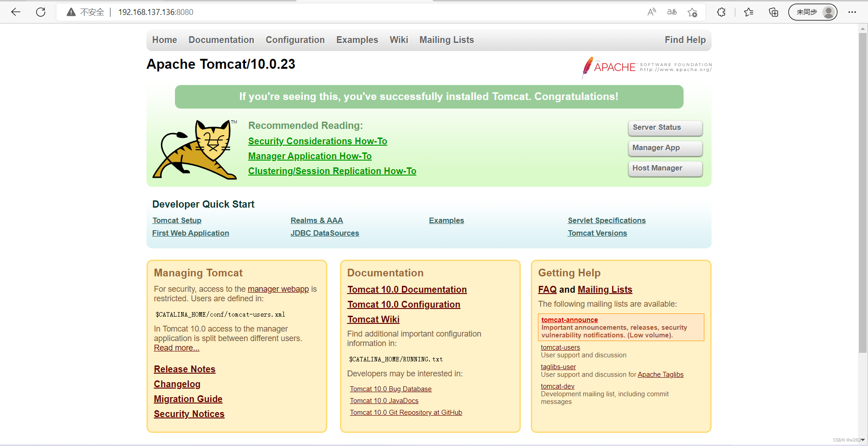Click the profile sync avatar button
Screen dimensions: 868x446
[813, 12]
